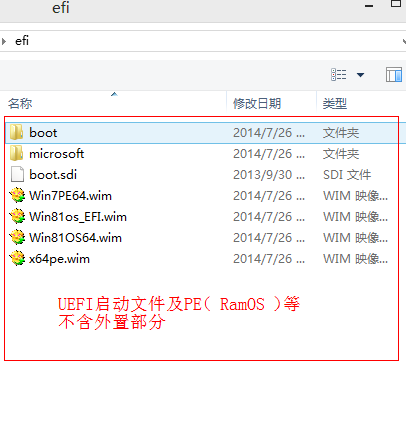
Task: Click the efi breadcrumb in address bar
Action: click(22, 41)
